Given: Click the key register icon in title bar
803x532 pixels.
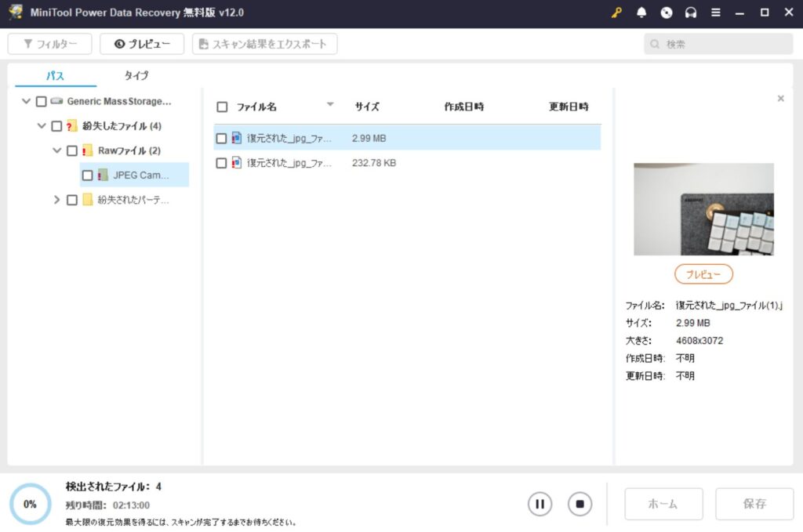Looking at the screenshot, I should click(x=616, y=13).
